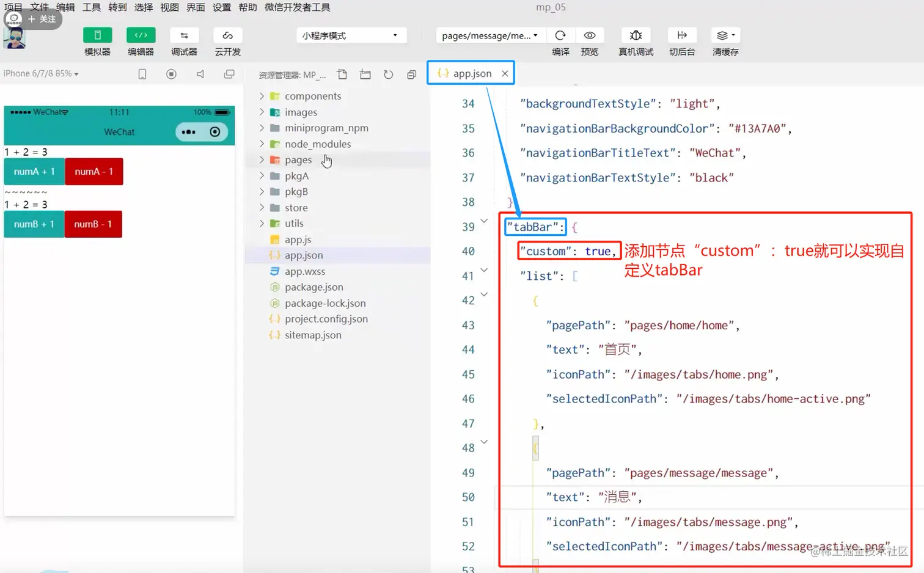
Task: Toggle the simulator sound speaker icon
Action: pos(200,74)
